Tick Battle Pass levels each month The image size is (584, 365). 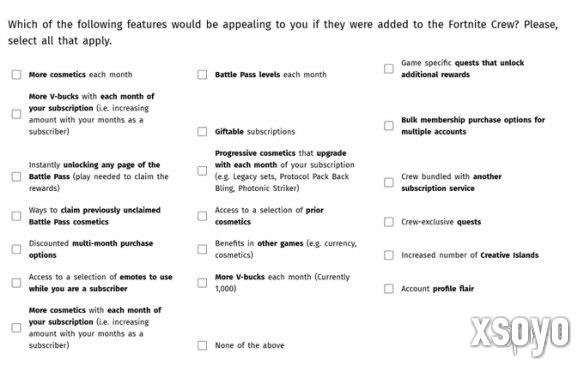[x=202, y=74]
